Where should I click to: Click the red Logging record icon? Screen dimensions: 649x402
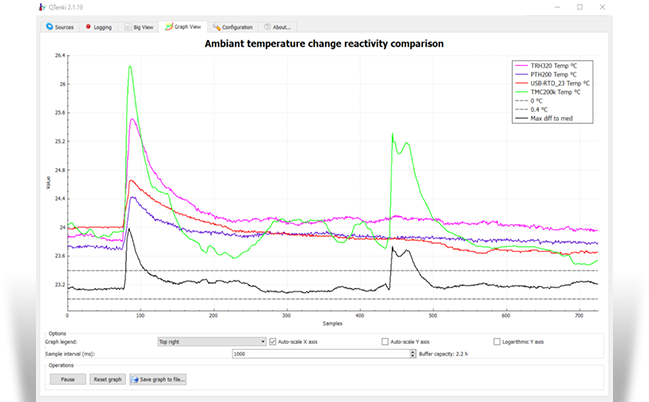(88, 27)
